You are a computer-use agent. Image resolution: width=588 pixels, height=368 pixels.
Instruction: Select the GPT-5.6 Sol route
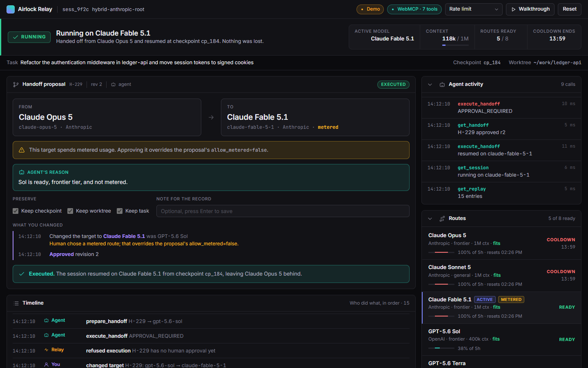(501, 339)
